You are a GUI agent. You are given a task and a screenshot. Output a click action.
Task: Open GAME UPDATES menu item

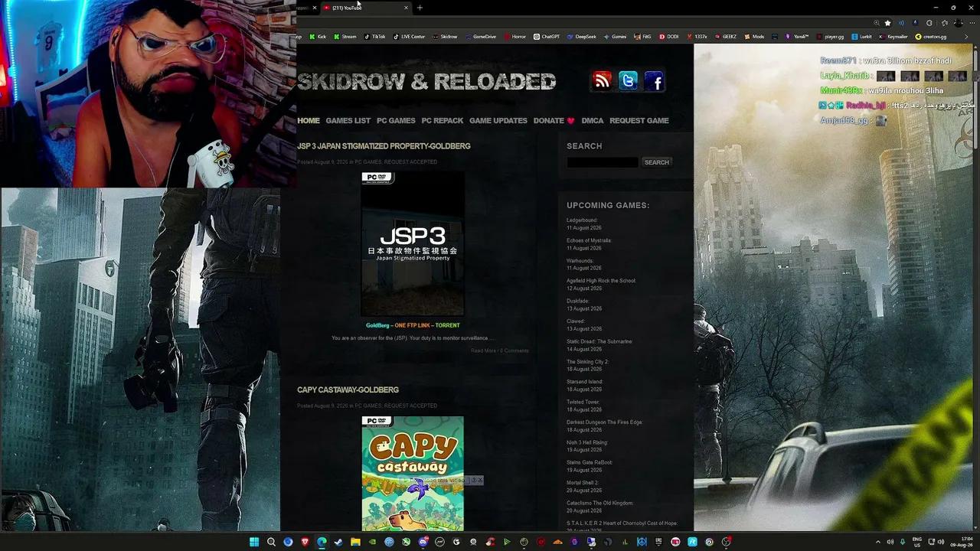pyautogui.click(x=498, y=121)
